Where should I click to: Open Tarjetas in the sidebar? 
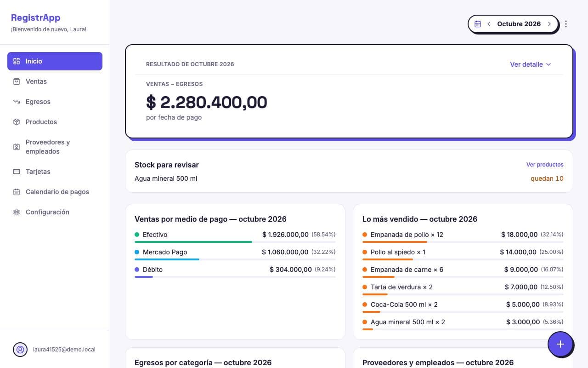point(55,172)
